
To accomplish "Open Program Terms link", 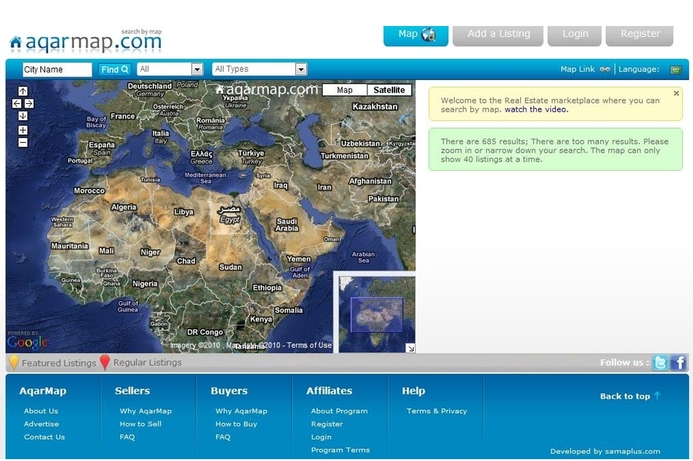I will (340, 450).
